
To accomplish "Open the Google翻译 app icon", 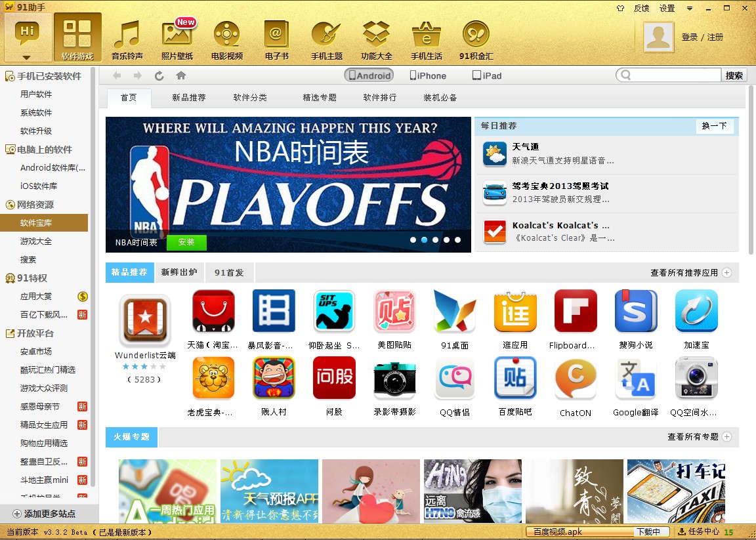I will (636, 378).
